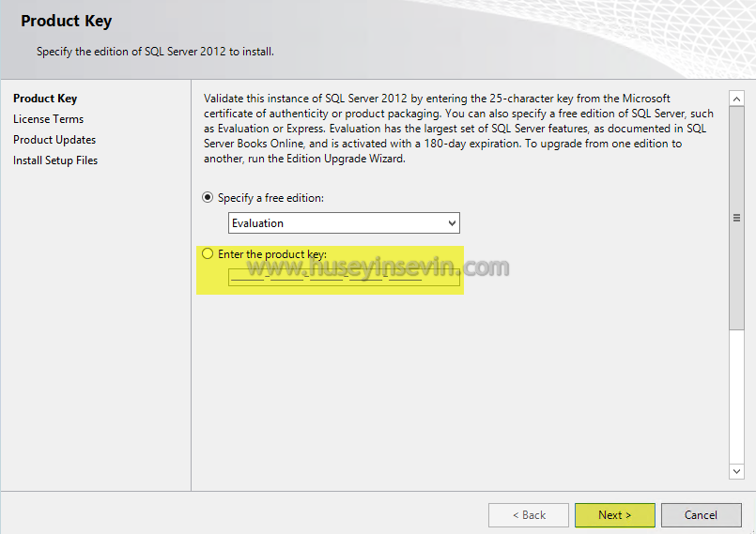Click inside the product key input field

pyautogui.click(x=344, y=277)
